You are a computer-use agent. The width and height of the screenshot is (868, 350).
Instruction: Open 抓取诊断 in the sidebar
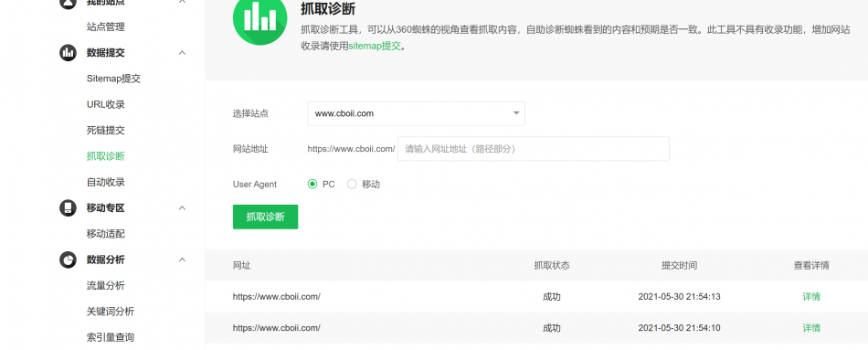(x=106, y=156)
